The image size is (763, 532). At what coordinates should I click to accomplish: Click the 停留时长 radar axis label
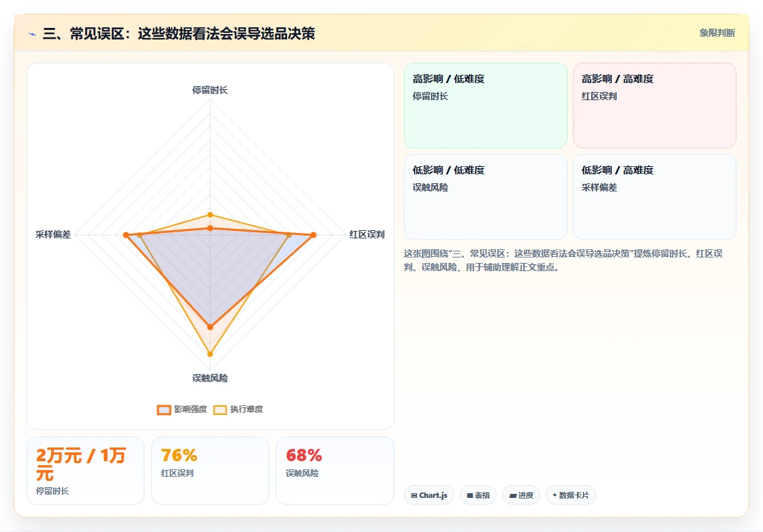(x=210, y=90)
